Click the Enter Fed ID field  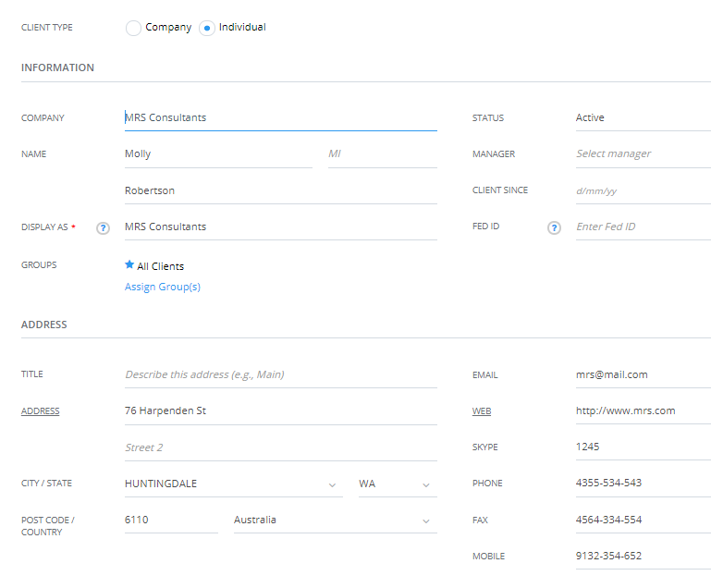tap(643, 227)
